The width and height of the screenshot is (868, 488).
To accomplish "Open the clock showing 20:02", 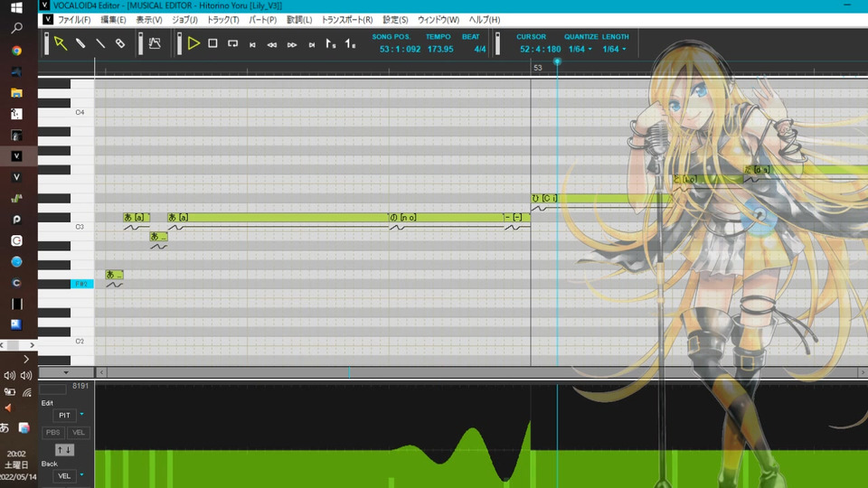I will pos(16,454).
